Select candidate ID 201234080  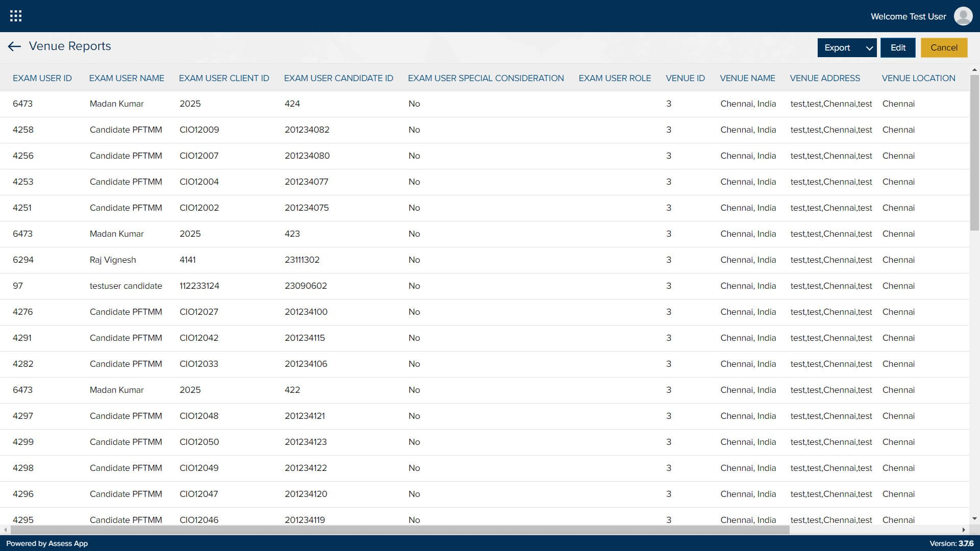307,156
